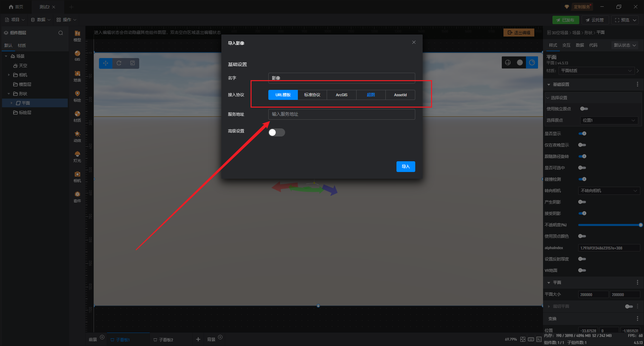Viewport: 644px width, 346px height.
Task: Search in the 组件图层 panel
Action: point(61,33)
